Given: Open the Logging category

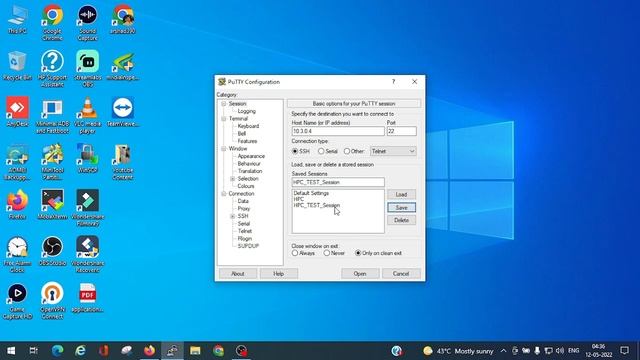Looking at the screenshot, I should tap(247, 111).
